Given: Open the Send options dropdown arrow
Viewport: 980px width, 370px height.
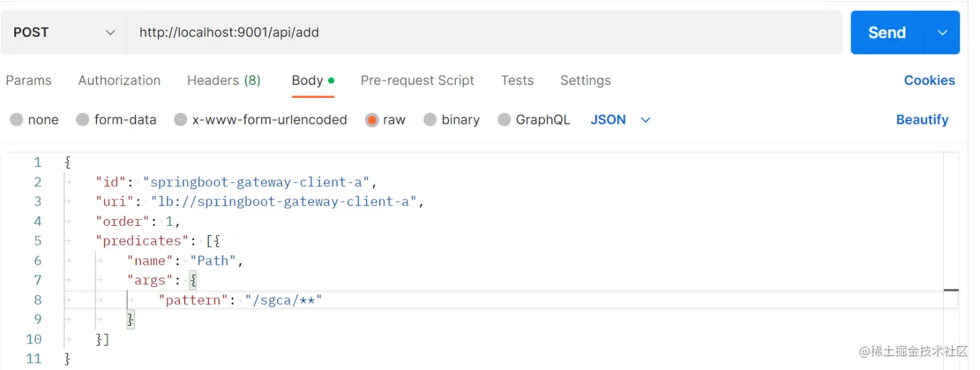Looking at the screenshot, I should coord(943,33).
